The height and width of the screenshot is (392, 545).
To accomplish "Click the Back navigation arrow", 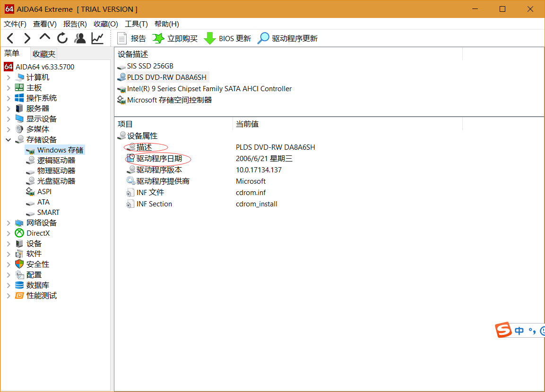I will click(x=10, y=38).
